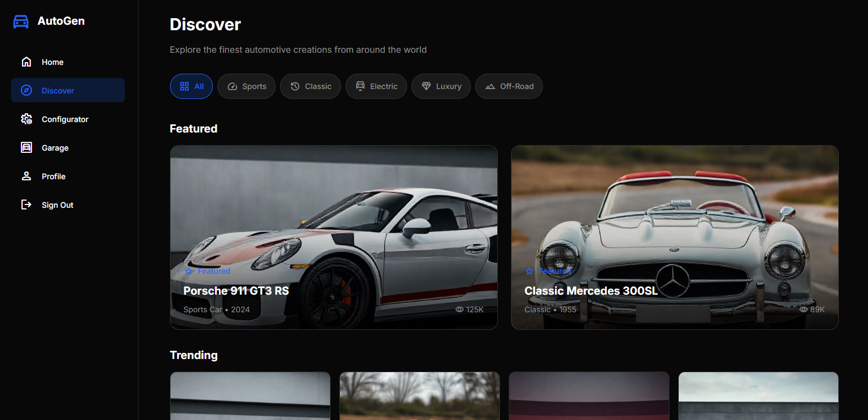Filter cars by Off-Road
Screen dimensions: 868x420
(x=509, y=86)
